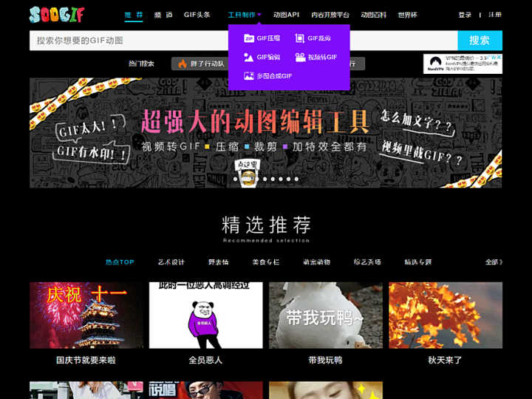532x399 pixels.
Task: Click the 登录 login link
Action: tap(465, 15)
